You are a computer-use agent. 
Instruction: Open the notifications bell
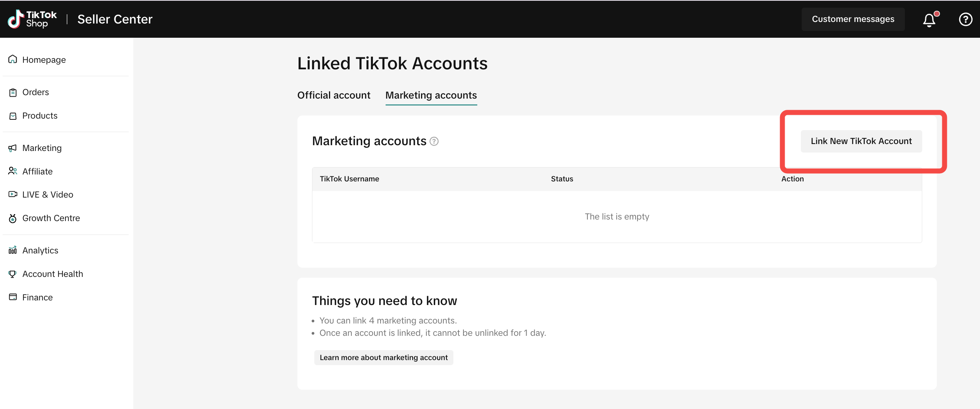pyautogui.click(x=929, y=20)
